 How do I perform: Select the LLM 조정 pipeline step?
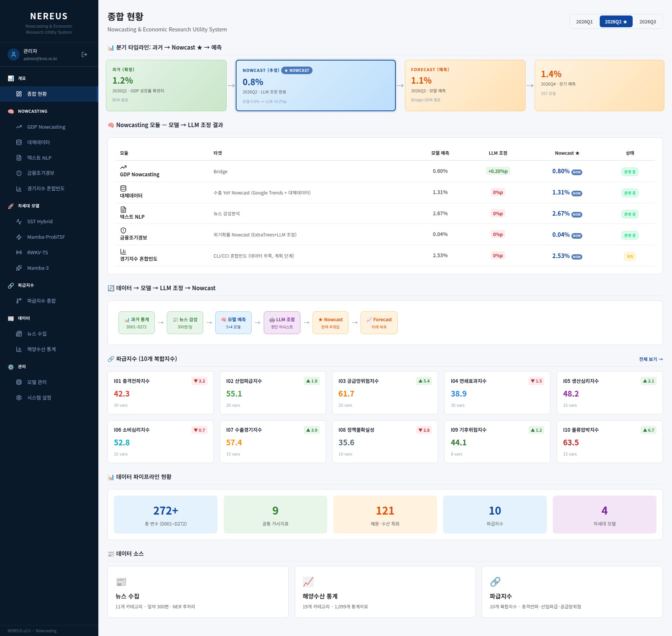[x=282, y=323]
